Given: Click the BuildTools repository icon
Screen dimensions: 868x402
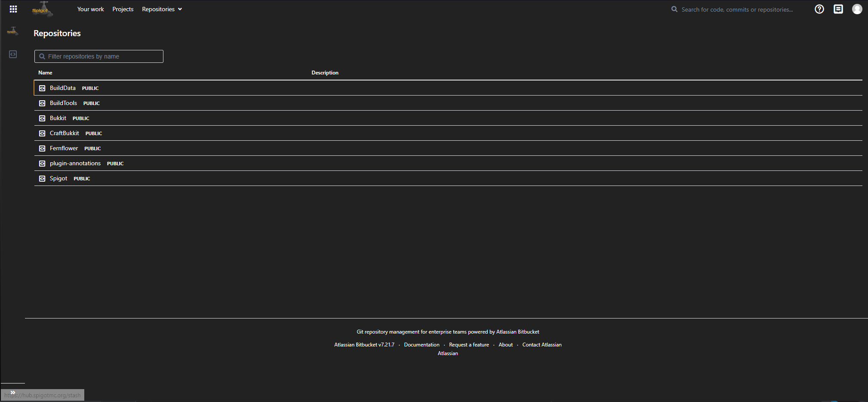Looking at the screenshot, I should click(42, 103).
